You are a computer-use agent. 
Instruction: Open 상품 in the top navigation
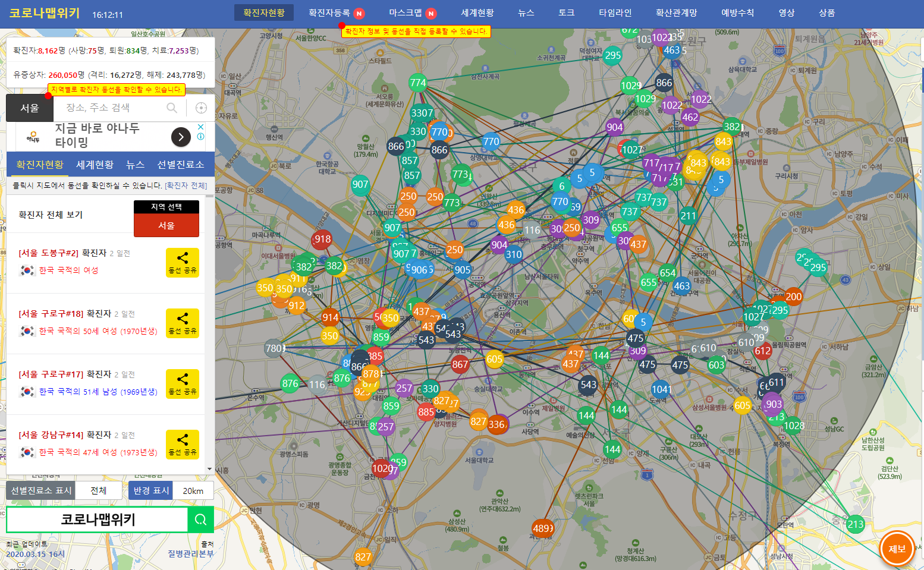point(827,12)
